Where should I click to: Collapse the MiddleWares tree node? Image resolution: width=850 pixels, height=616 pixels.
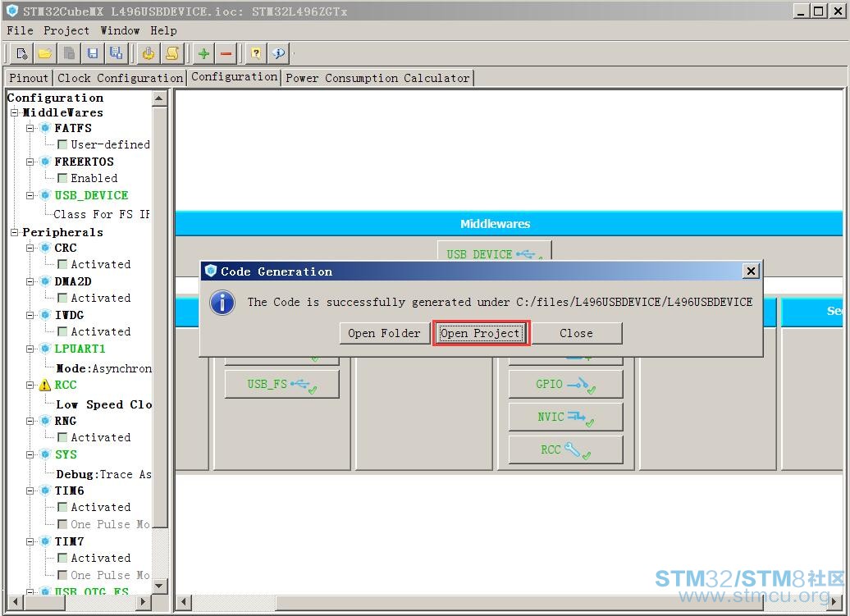14,112
